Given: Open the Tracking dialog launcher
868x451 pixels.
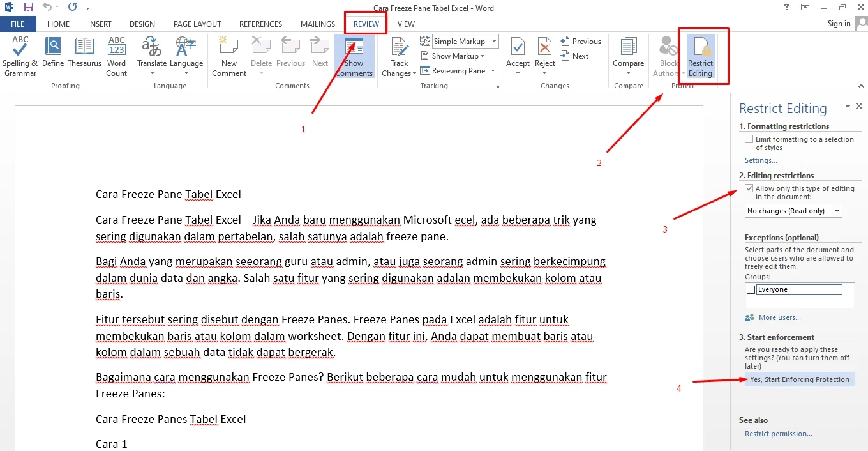Looking at the screenshot, I should [x=497, y=86].
